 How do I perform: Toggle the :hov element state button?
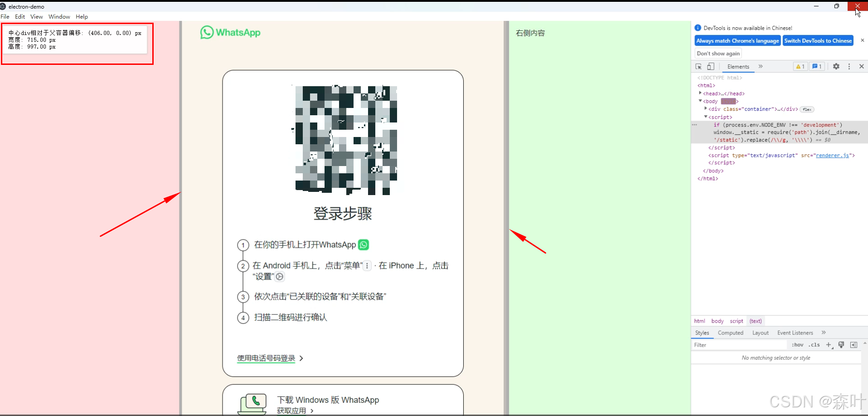(797, 345)
